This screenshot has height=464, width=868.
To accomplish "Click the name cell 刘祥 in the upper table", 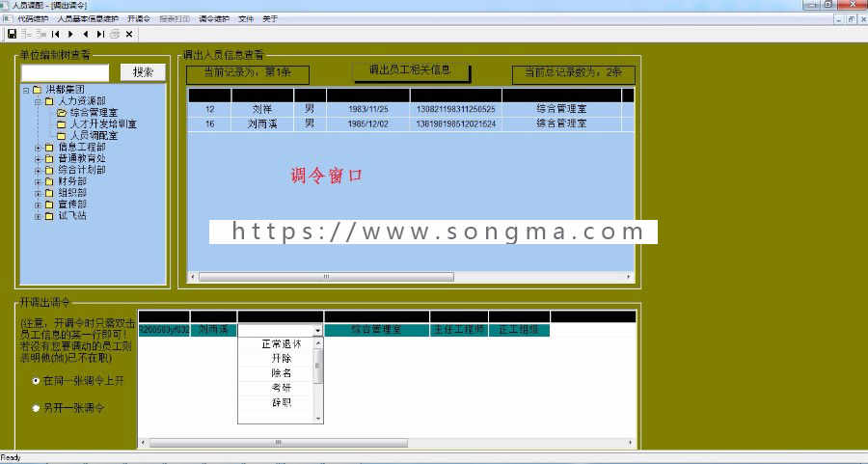I will [262, 109].
